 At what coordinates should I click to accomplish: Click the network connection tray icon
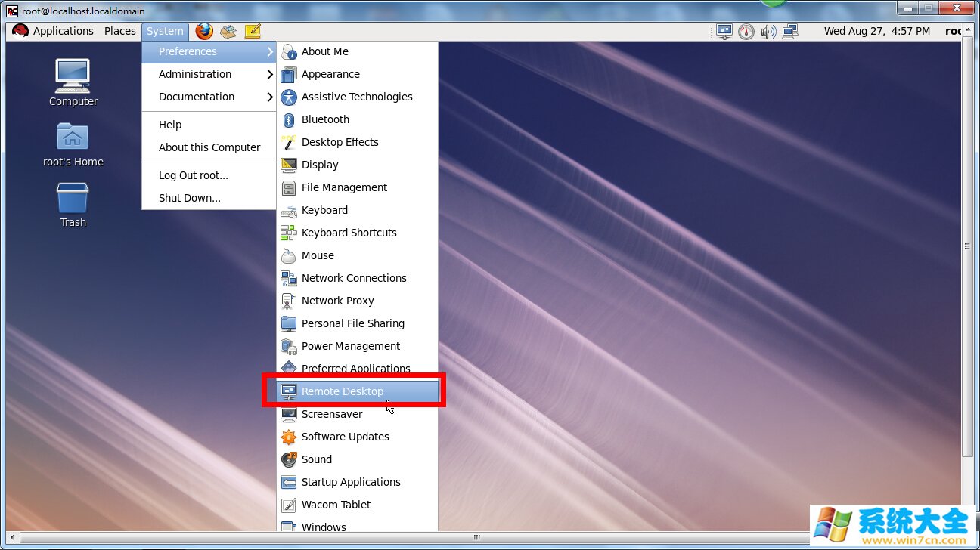point(790,31)
